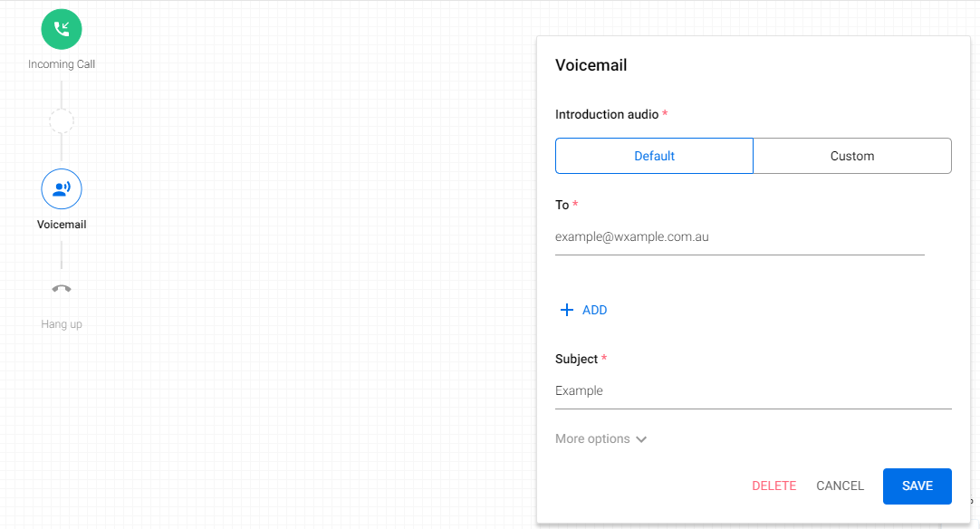Click the Hang up phone icon
The image size is (980, 529).
point(62,289)
